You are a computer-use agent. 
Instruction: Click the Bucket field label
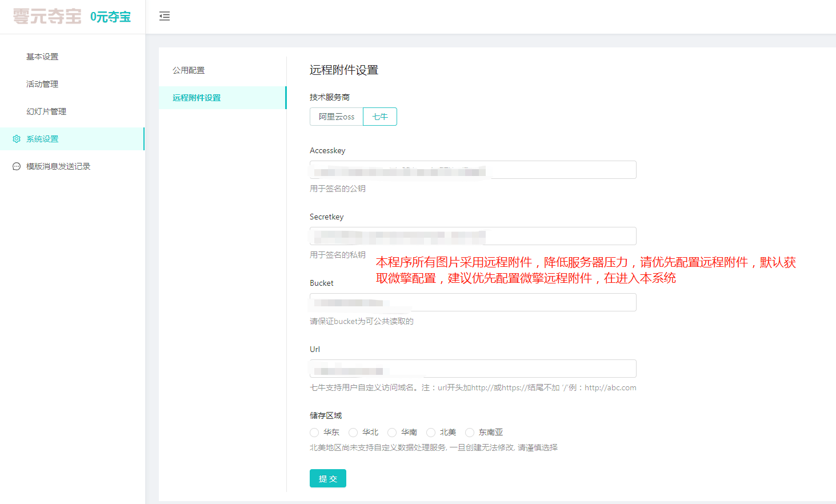pyautogui.click(x=322, y=283)
